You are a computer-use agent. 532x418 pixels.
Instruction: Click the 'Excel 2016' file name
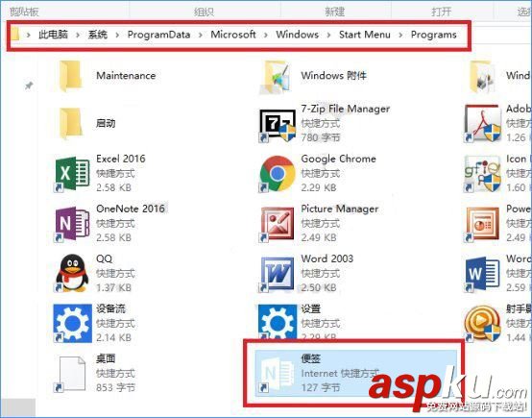point(121,159)
